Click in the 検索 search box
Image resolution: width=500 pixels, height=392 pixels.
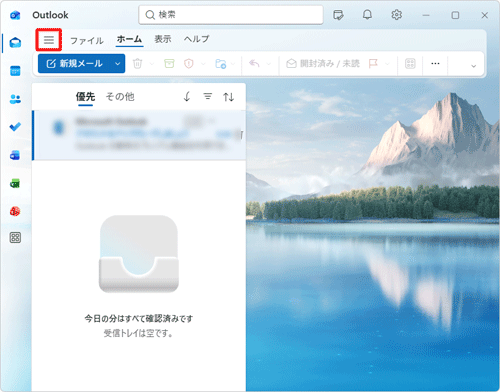tap(231, 15)
